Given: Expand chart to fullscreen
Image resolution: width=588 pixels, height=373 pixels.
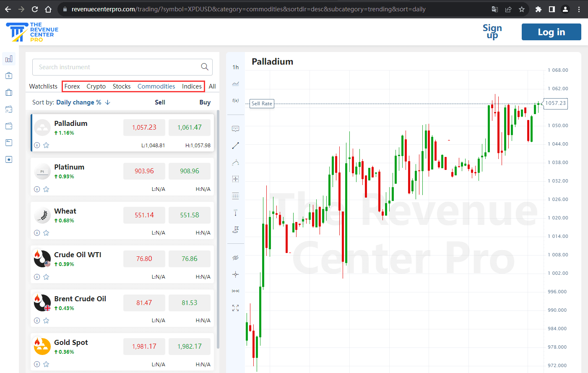Looking at the screenshot, I should coord(235,308).
